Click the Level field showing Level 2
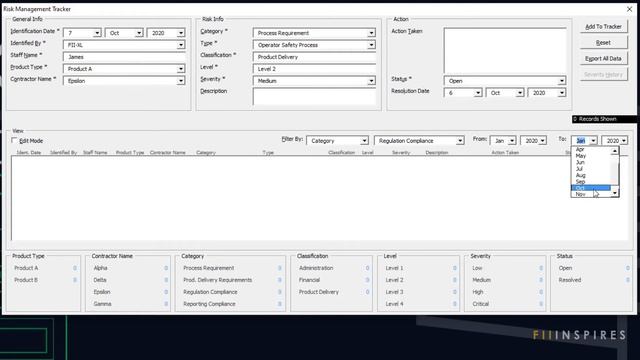 coord(314,69)
